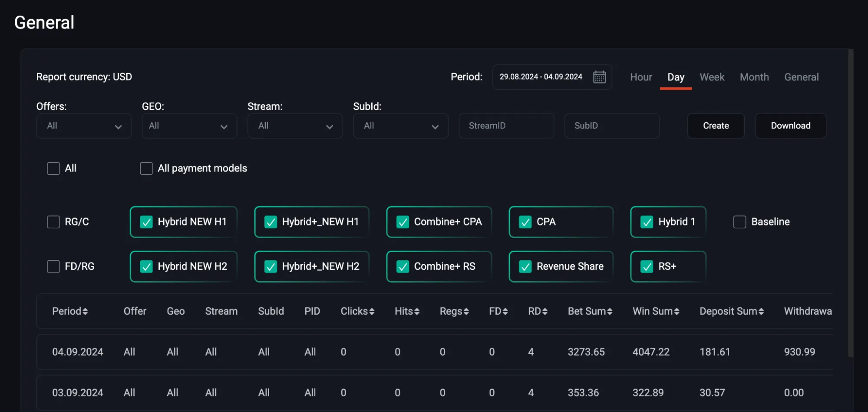Uncheck the Hybrid 1 option
Screen dimensions: 868x412
point(647,222)
